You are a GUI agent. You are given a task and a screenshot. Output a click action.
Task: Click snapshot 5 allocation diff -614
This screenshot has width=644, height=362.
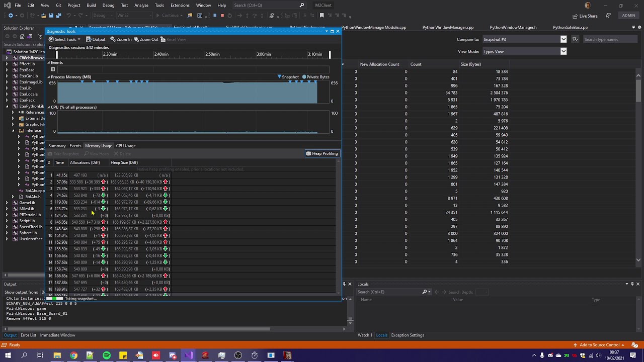coord(96,202)
